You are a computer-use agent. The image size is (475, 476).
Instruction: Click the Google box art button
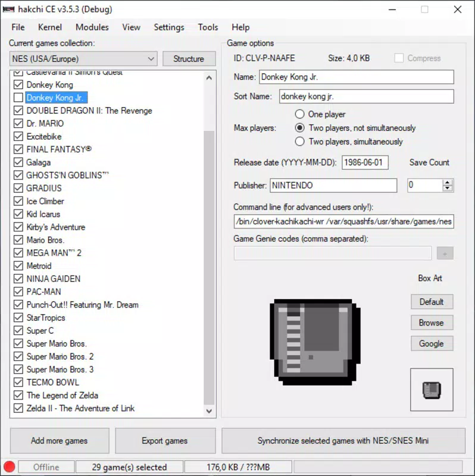432,343
